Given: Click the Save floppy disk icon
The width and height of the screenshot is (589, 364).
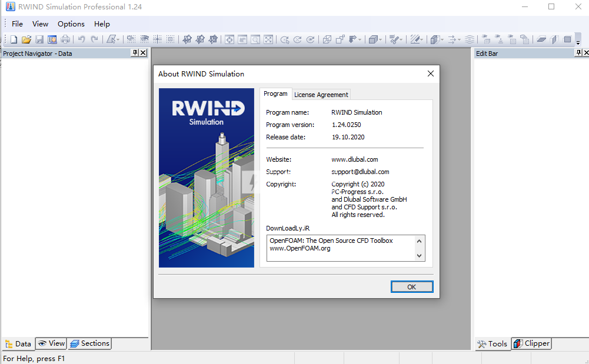Looking at the screenshot, I should (x=39, y=39).
